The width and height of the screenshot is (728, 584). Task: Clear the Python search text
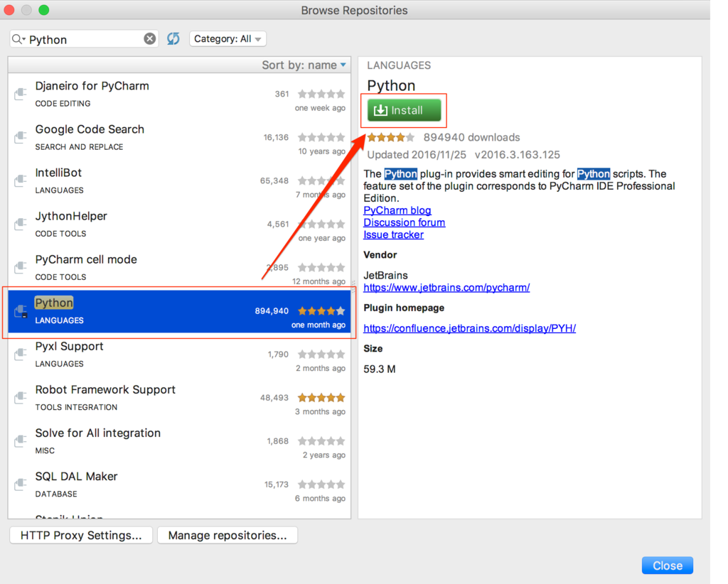pyautogui.click(x=149, y=39)
